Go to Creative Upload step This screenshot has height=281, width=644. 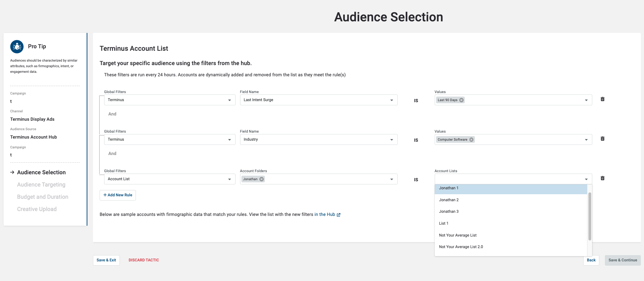[37, 209]
